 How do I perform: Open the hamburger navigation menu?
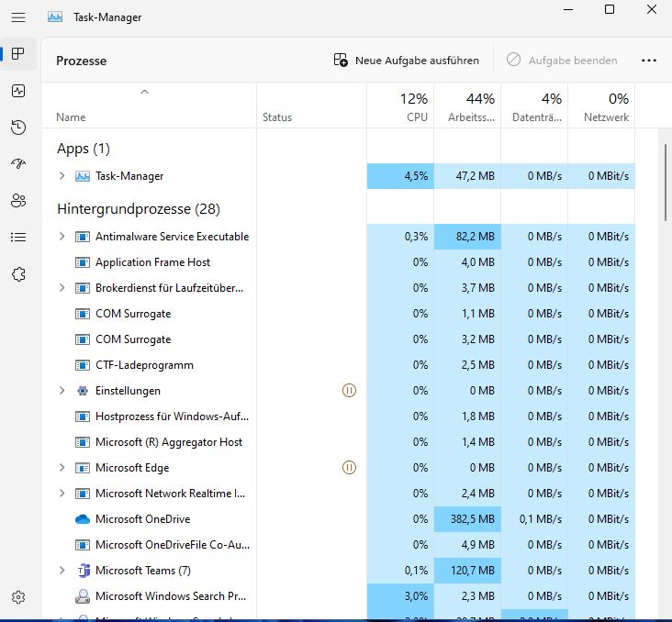click(x=18, y=17)
